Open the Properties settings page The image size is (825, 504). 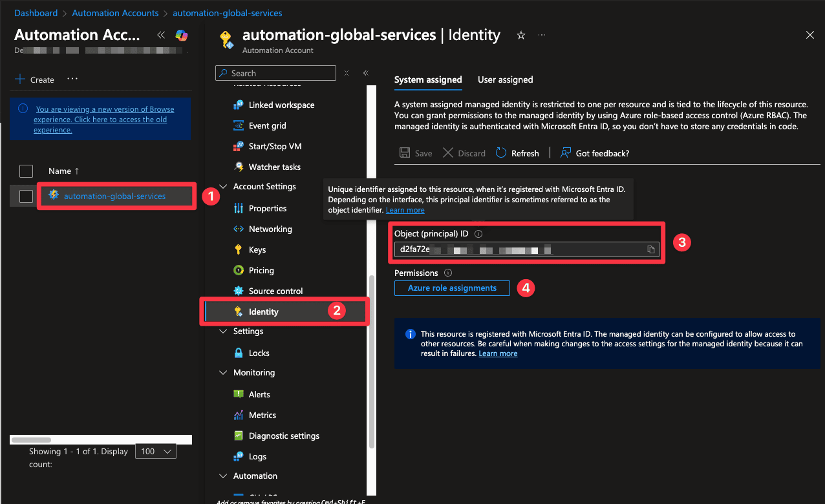click(267, 208)
